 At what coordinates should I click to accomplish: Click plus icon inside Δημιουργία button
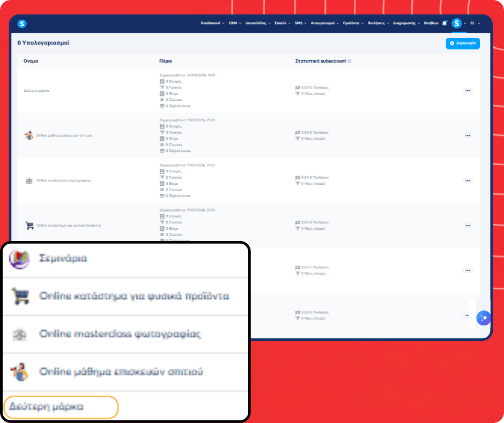pos(452,43)
